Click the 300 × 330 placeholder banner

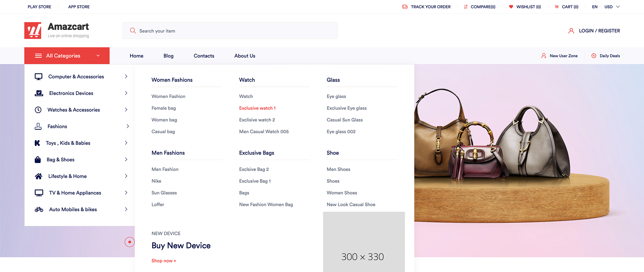coord(364,242)
